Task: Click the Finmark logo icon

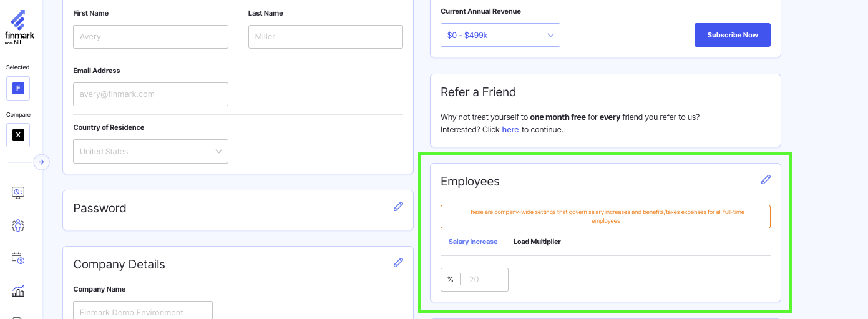Action: pyautogui.click(x=18, y=27)
